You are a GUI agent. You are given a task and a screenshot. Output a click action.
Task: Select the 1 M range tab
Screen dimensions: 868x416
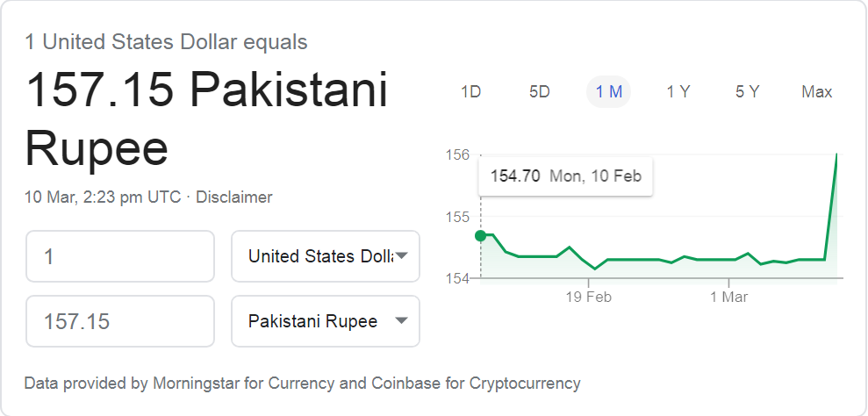608,91
